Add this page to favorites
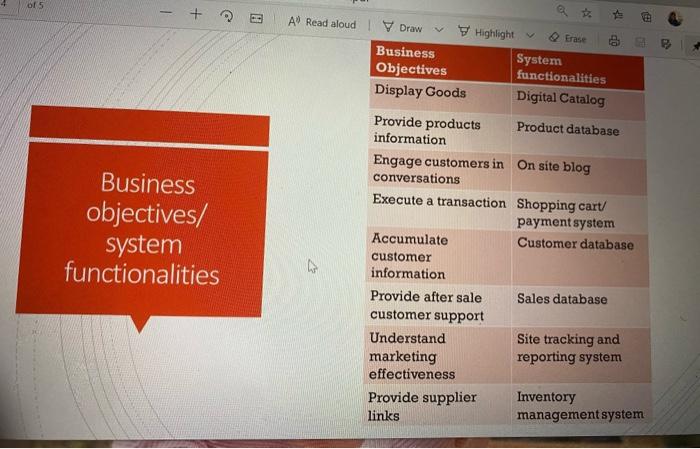700x449 pixels. tap(586, 13)
